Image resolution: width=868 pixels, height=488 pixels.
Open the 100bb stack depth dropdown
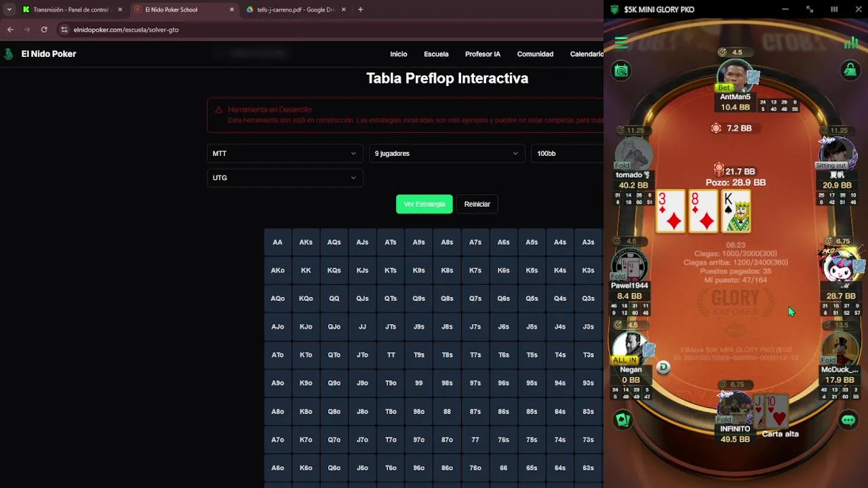click(567, 153)
